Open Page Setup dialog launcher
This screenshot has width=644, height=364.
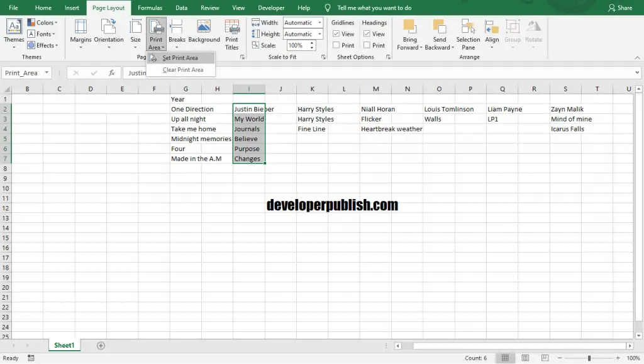pyautogui.click(x=242, y=57)
